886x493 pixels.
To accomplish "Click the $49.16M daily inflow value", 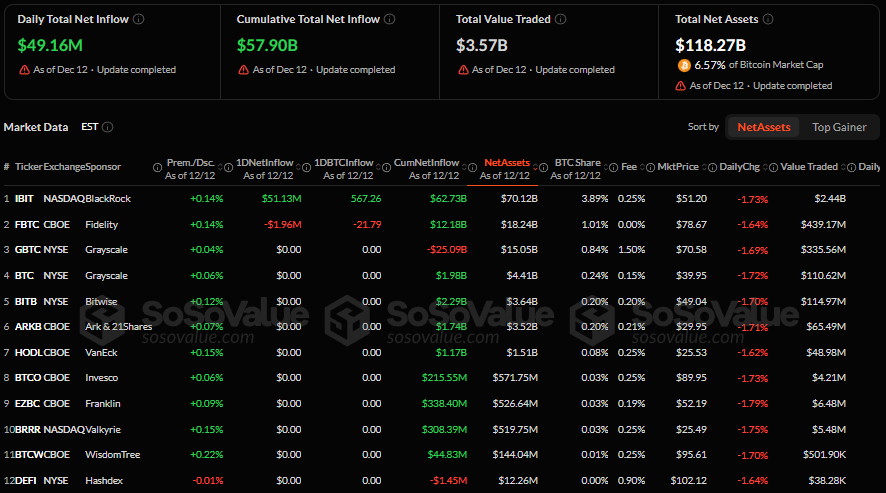I will pyautogui.click(x=50, y=45).
